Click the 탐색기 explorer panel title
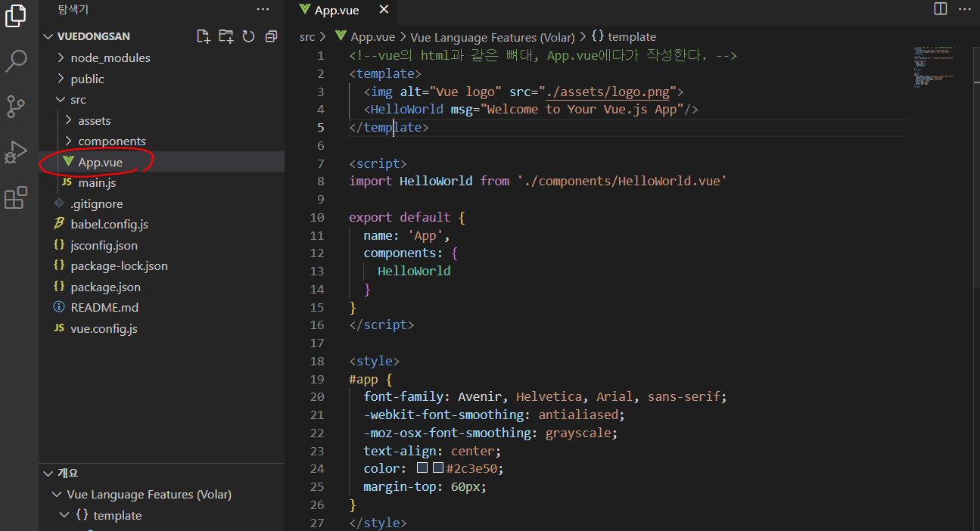The image size is (980, 531). [73, 9]
